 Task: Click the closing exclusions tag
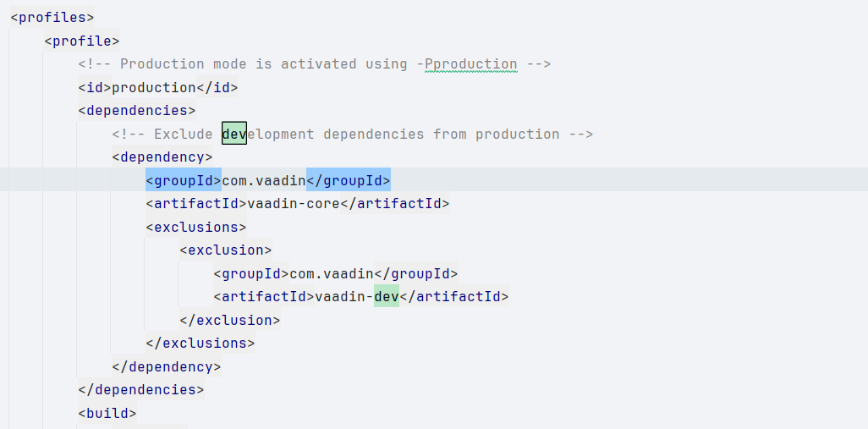coord(200,344)
